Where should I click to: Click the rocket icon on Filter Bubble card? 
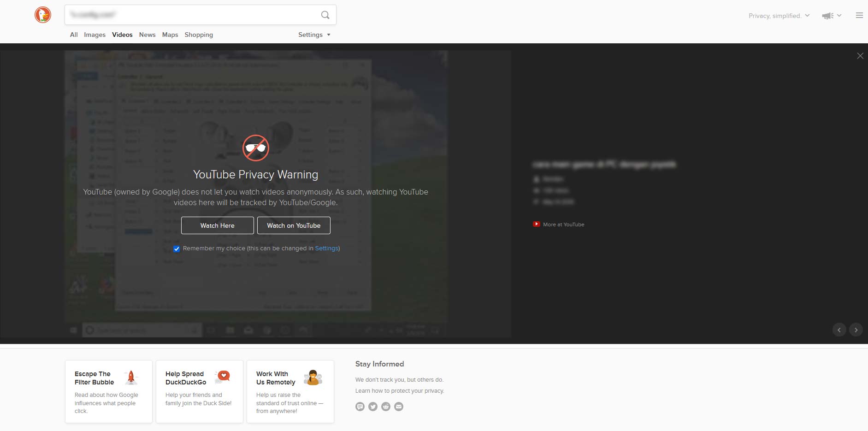pyautogui.click(x=131, y=378)
